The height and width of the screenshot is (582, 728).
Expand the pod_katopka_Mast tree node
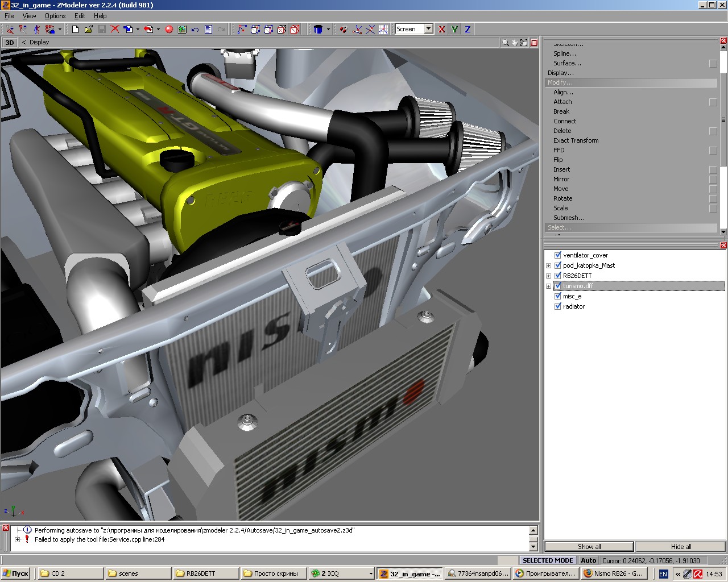(548, 265)
